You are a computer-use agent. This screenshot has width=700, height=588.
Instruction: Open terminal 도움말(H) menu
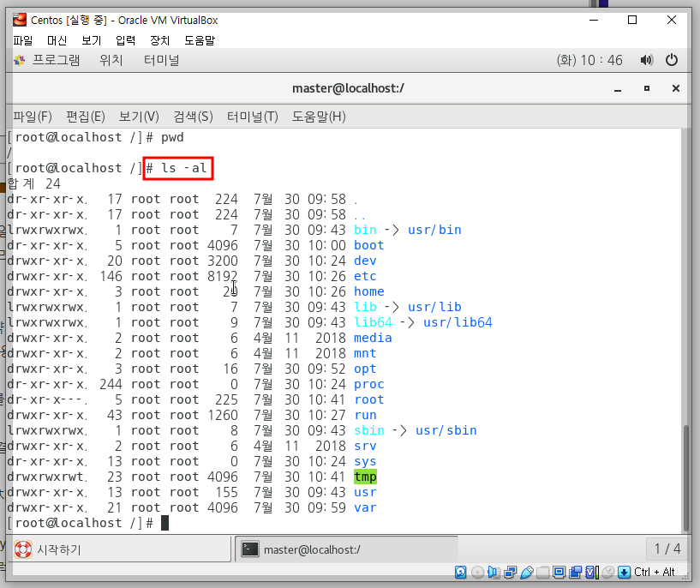pyautogui.click(x=319, y=117)
